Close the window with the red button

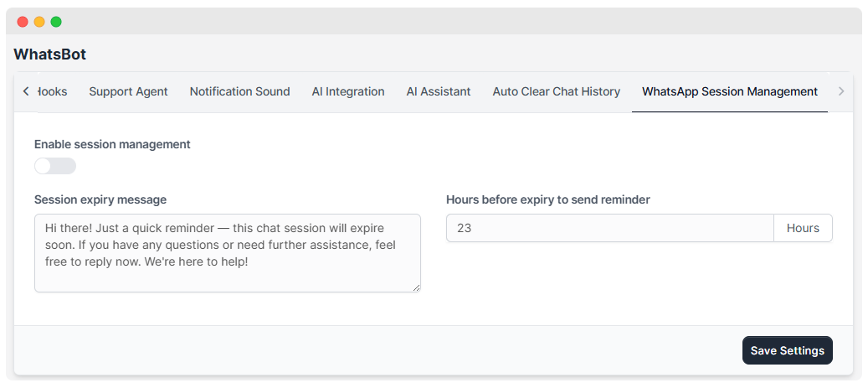click(23, 22)
